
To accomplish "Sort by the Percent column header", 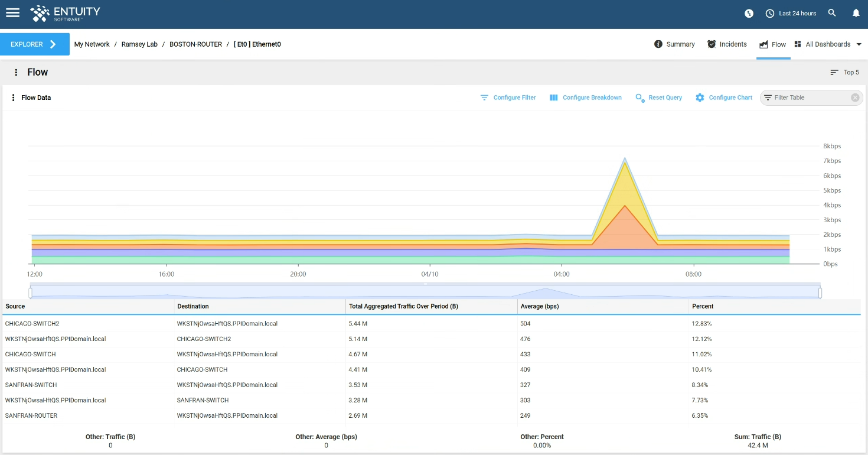I will pos(703,306).
